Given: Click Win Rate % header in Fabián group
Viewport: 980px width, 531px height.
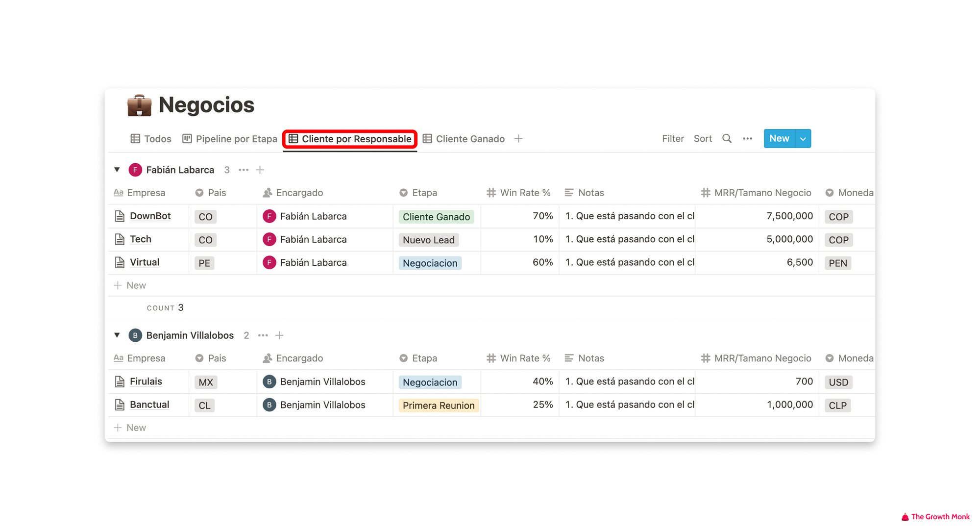Looking at the screenshot, I should 519,193.
